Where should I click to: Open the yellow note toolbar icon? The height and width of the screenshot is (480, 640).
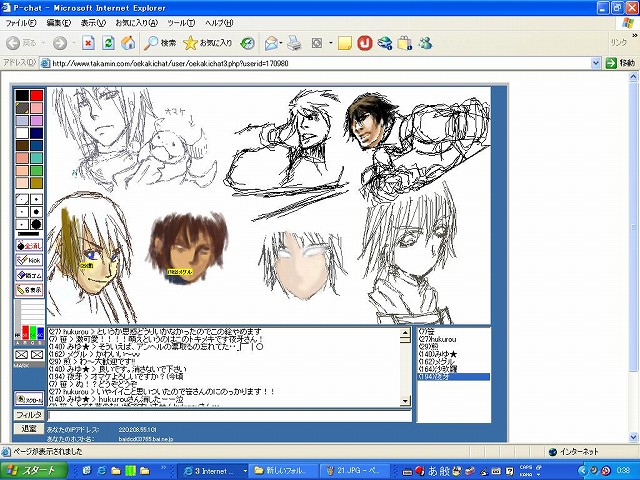tap(345, 43)
